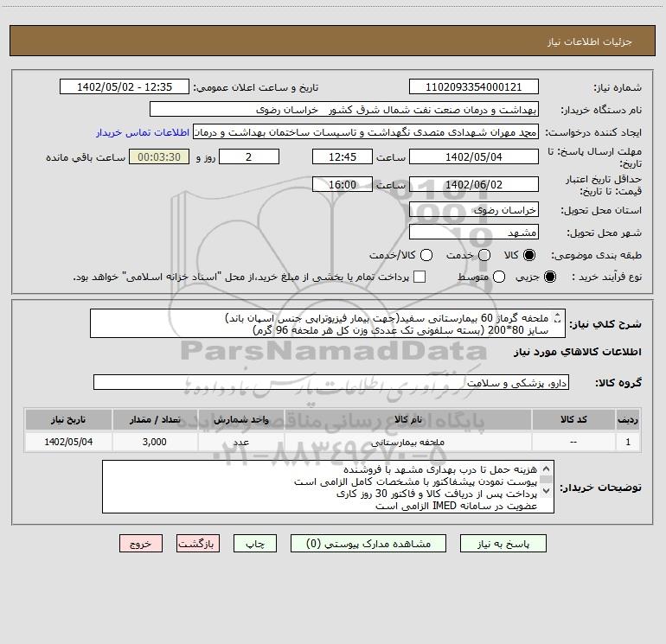This screenshot has width=666, height=644.
Task: Click the نام کالا column header
Action: (x=407, y=420)
